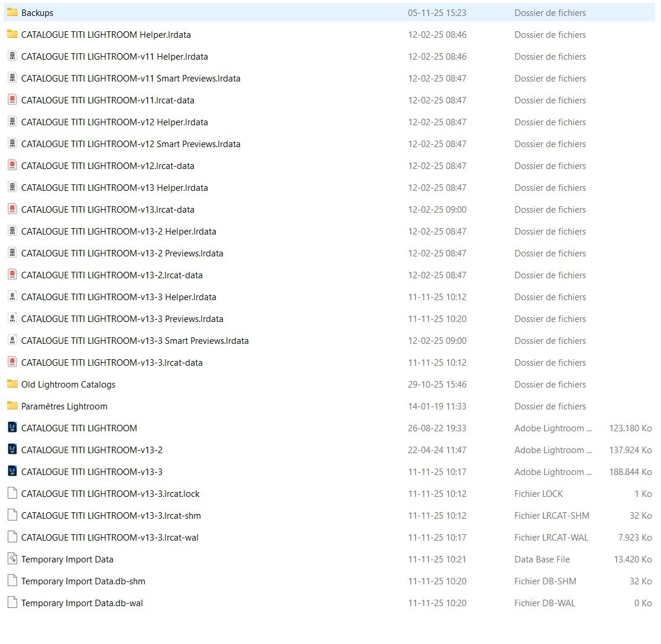This screenshot has height=644, width=661.
Task: Click red icon of v11.lrcat-data
Action: click(12, 100)
